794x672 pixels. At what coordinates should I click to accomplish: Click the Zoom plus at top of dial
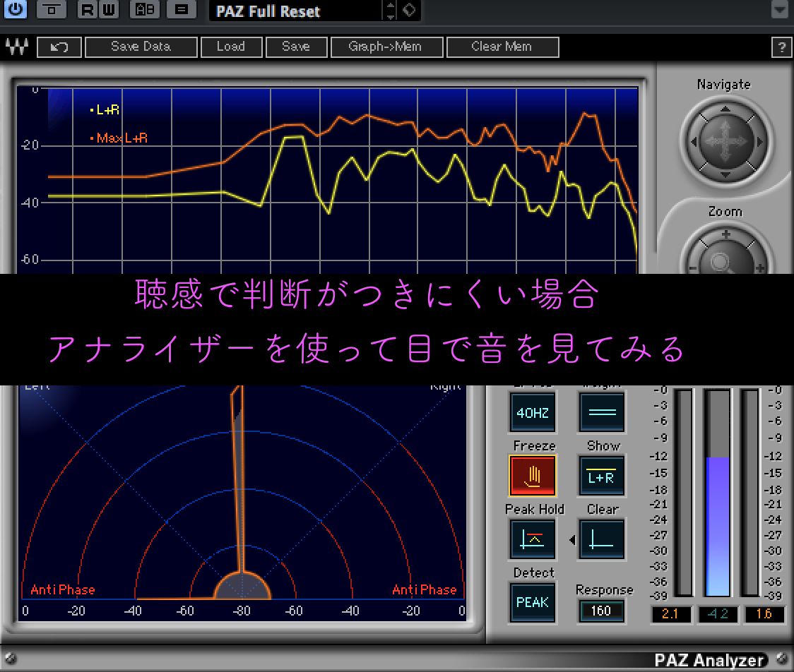click(725, 234)
